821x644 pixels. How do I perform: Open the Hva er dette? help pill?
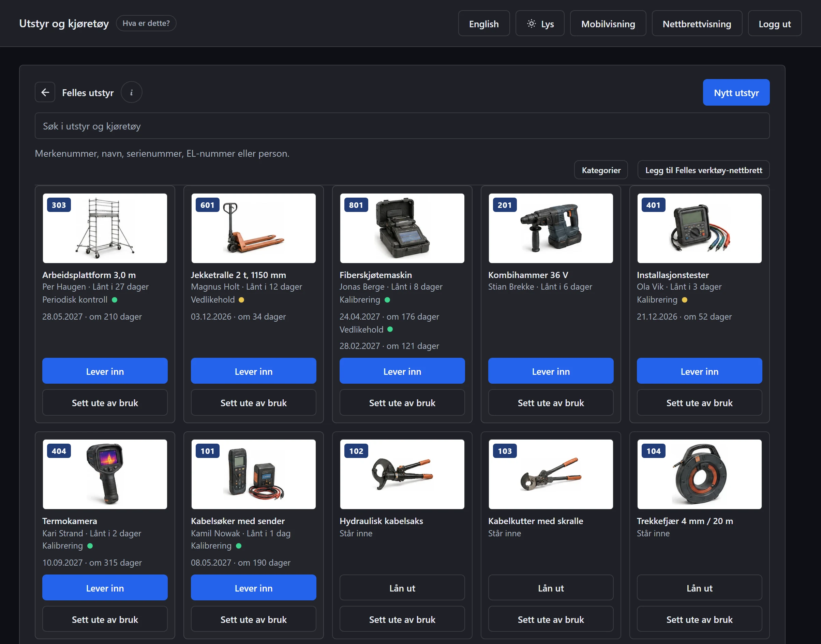[146, 24]
